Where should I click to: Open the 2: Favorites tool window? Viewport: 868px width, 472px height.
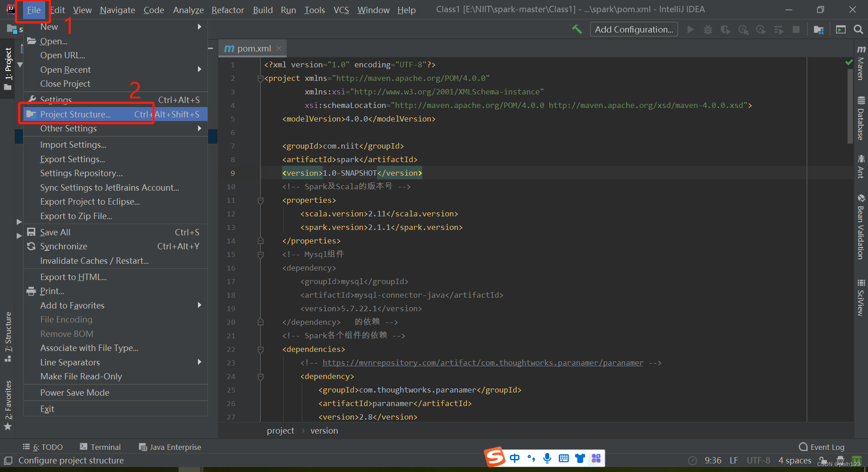click(x=8, y=405)
